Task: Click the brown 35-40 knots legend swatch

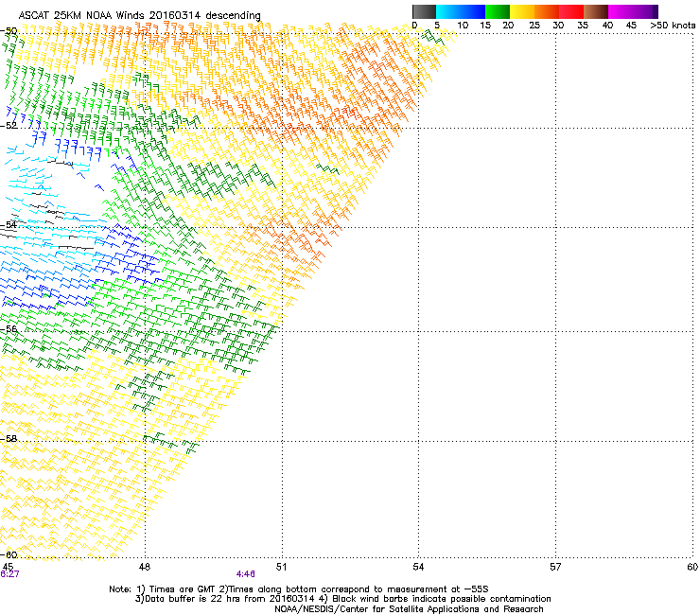Action: point(596,11)
